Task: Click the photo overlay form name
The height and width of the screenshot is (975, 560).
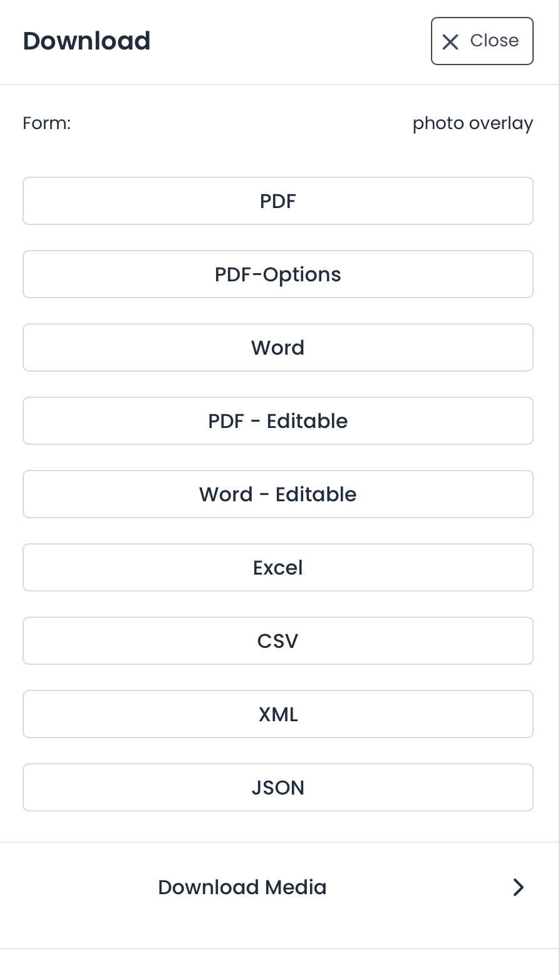Action: [x=473, y=123]
